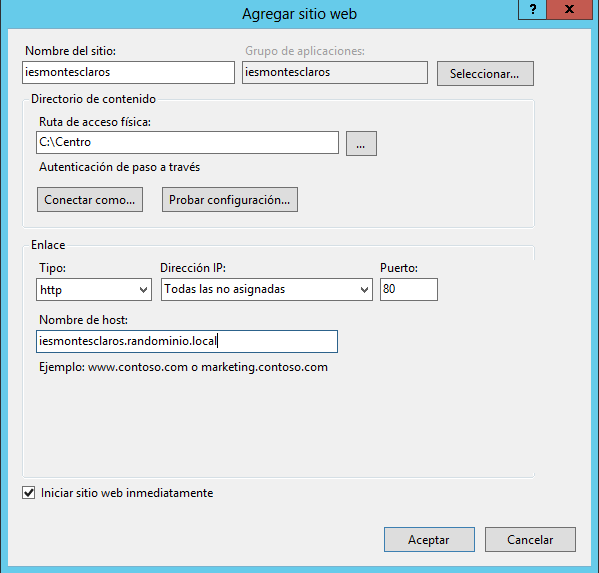Click the Autenticación de paso a través text
This screenshot has height=573, width=599.
point(119,167)
